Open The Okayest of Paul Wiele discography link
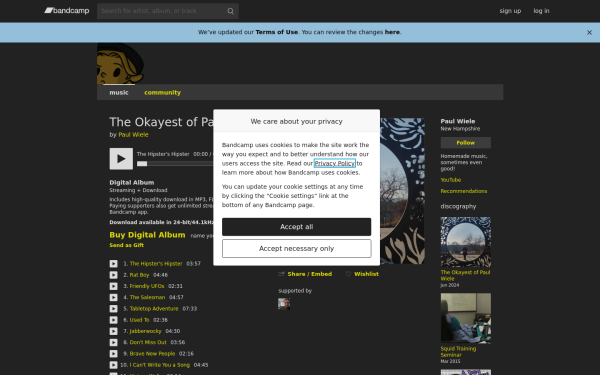This screenshot has width=600, height=375. pos(465,276)
